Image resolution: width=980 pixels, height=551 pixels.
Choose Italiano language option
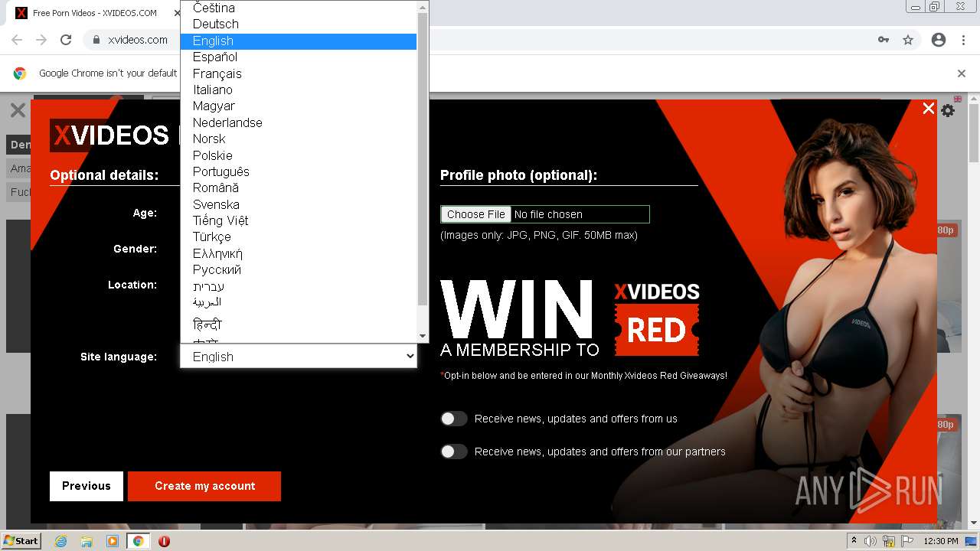pos(299,90)
